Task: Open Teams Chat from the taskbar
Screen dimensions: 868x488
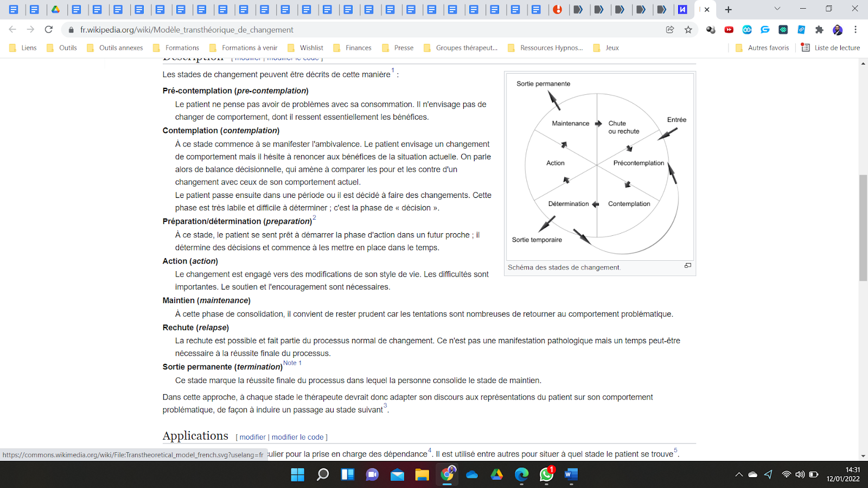Action: click(x=372, y=475)
